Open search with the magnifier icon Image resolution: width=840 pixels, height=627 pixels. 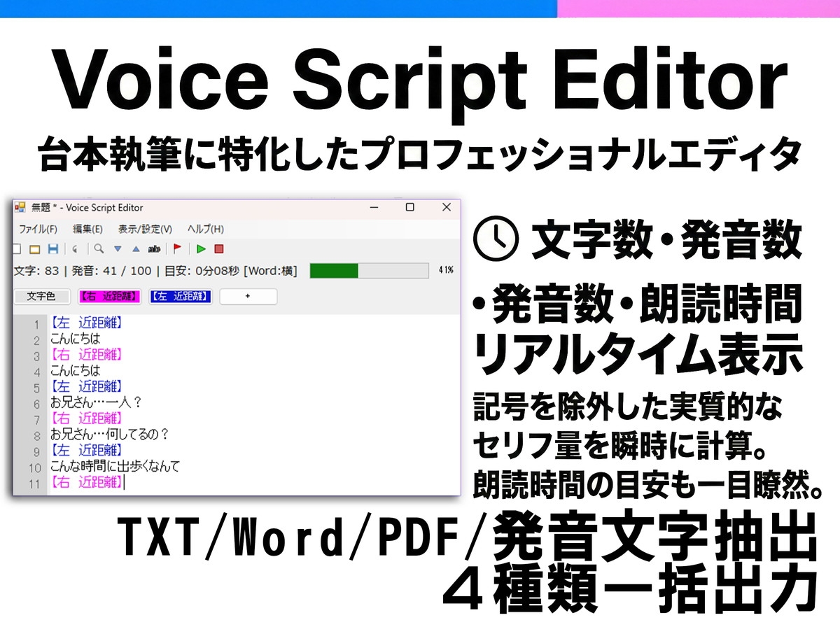coord(99,248)
